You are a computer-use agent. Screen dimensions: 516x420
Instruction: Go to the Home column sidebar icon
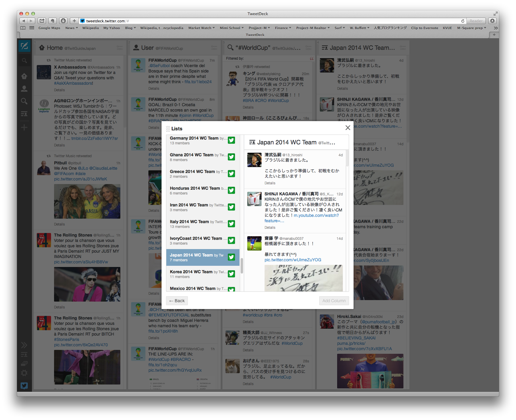[x=24, y=76]
